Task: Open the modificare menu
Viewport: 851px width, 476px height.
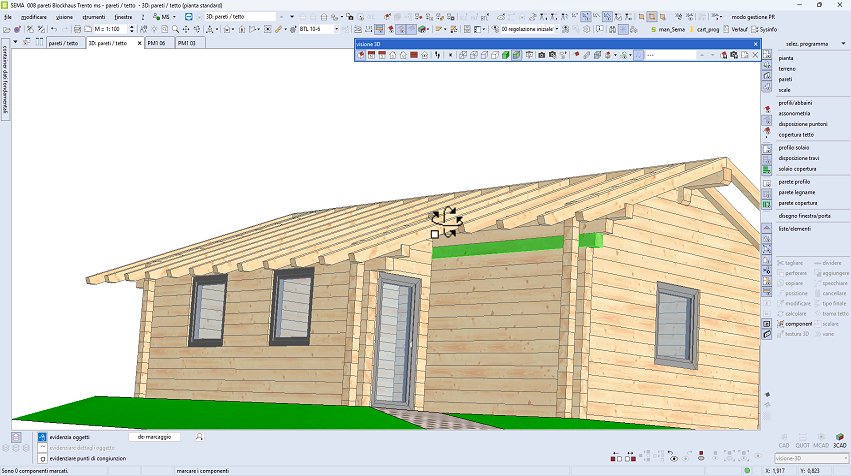Action: pos(33,17)
